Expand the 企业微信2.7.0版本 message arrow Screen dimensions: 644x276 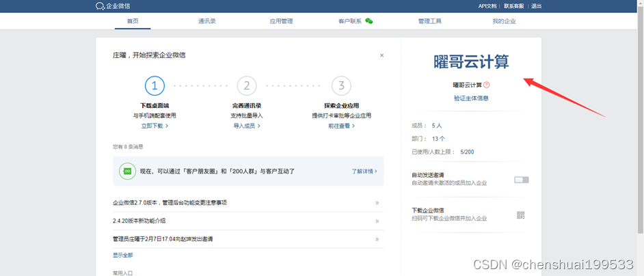coord(377,203)
